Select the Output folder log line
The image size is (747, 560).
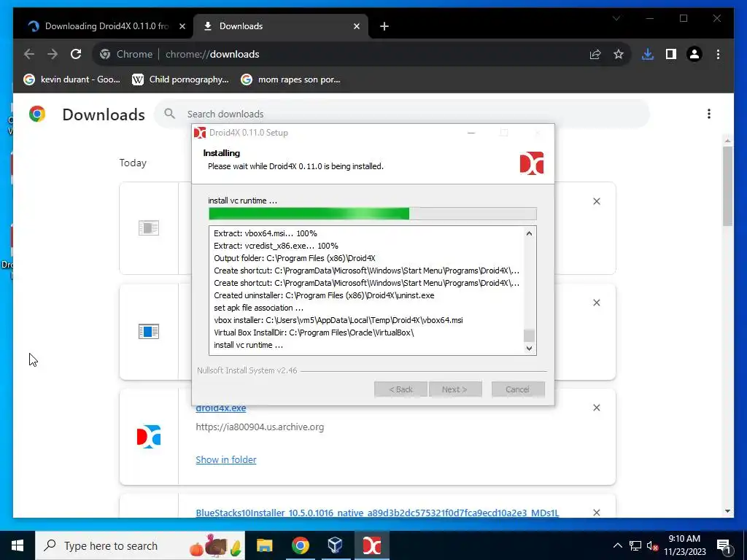[295, 258]
